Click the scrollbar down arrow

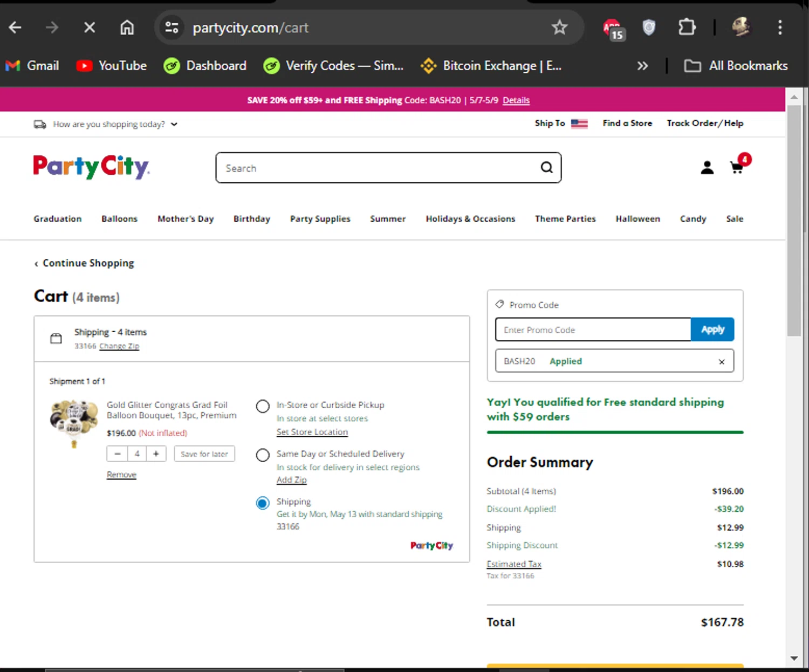(794, 659)
